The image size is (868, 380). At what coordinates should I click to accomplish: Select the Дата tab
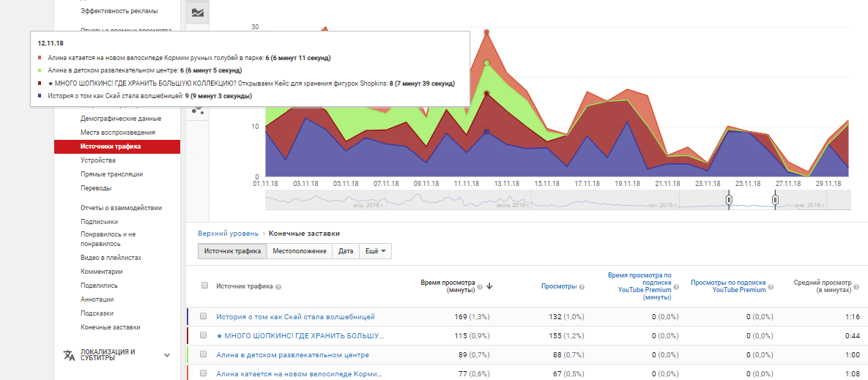346,251
